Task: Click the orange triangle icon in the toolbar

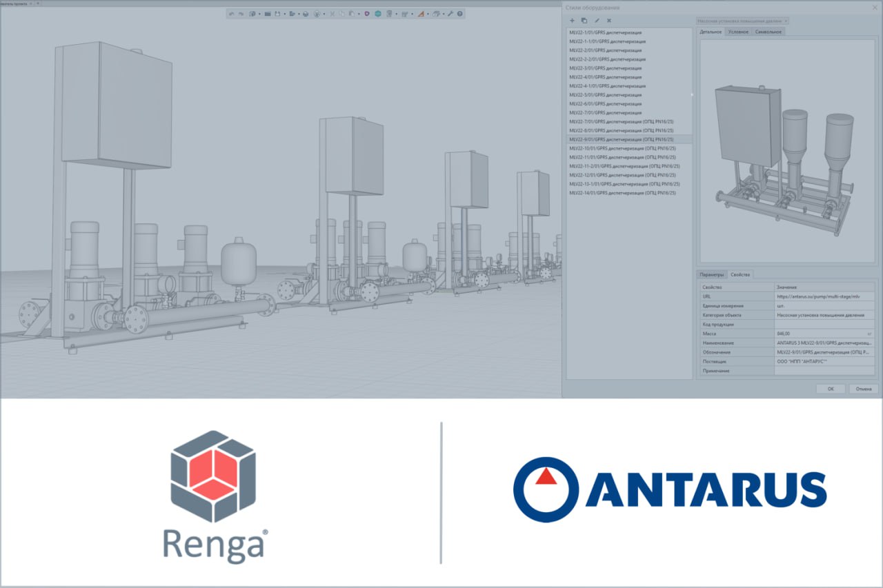Action: click(x=420, y=14)
